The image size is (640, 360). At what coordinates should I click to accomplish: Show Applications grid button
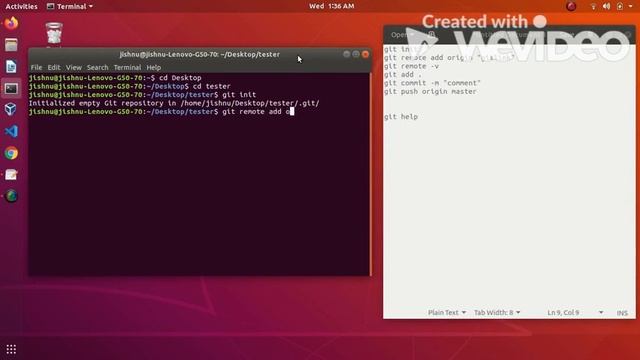(11, 349)
